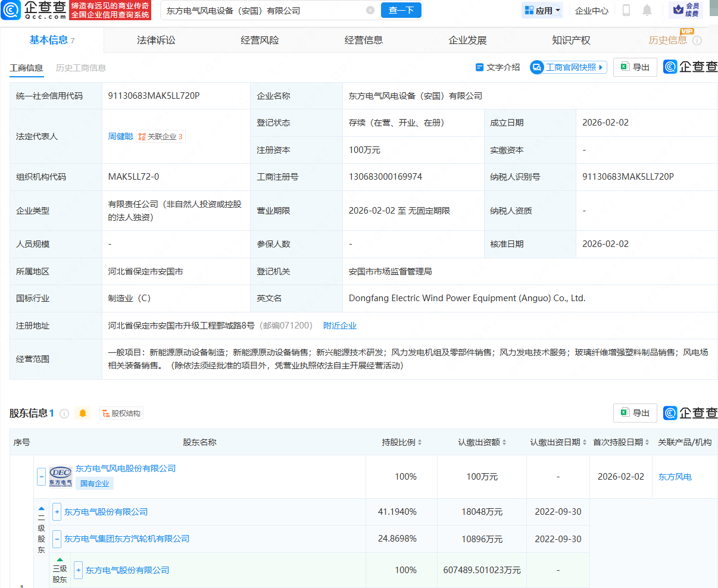Click the 文字介绍 icon button

[480, 67]
